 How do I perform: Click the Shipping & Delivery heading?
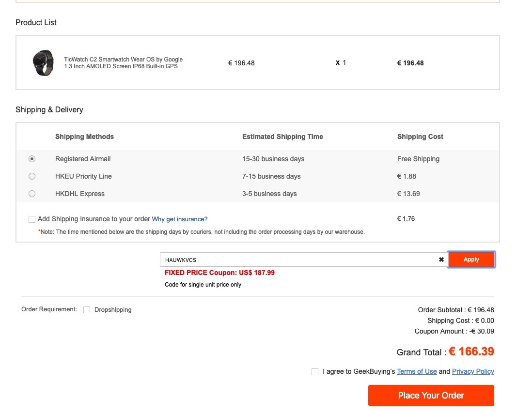coord(49,109)
